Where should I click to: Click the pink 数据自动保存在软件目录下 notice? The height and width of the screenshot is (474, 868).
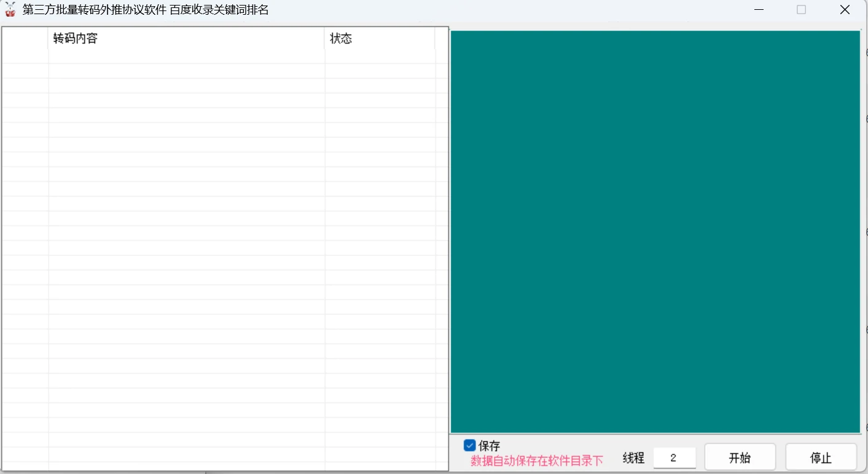tap(537, 460)
